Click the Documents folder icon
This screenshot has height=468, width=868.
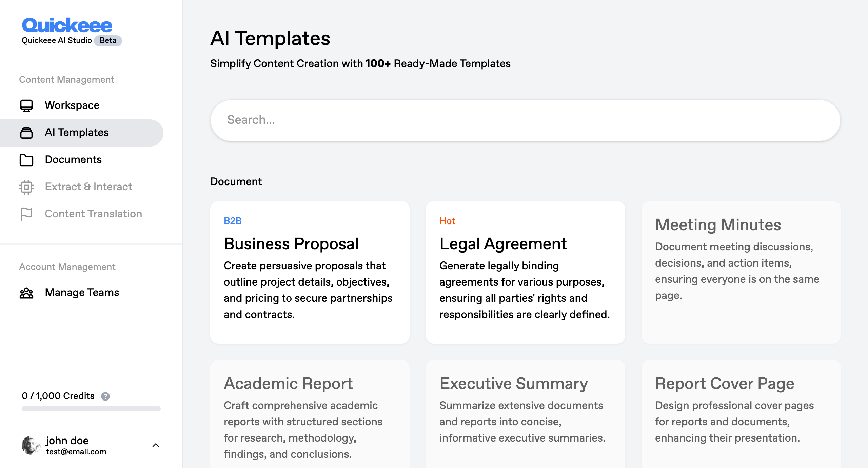coord(26,160)
